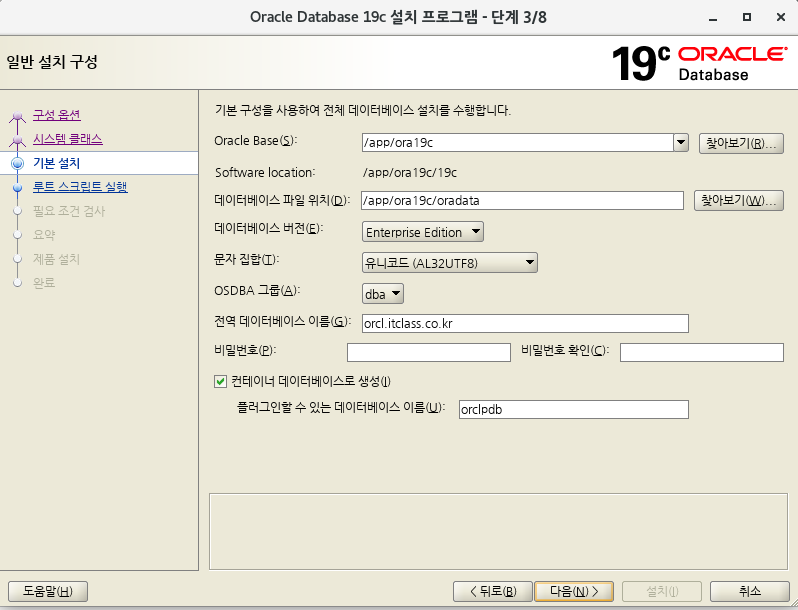Toggle 컨테이너 데이터베이스로 생성 checkbox
The width and height of the screenshot is (798, 610).
220,382
